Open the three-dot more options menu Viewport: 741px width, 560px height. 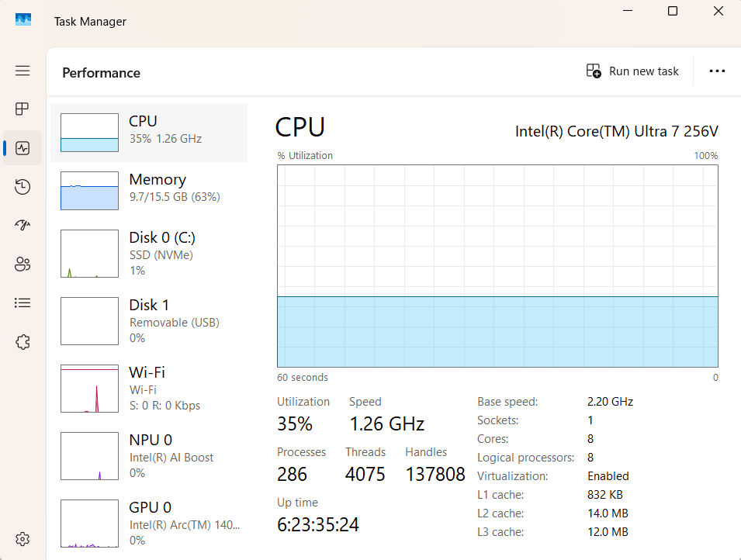point(717,71)
